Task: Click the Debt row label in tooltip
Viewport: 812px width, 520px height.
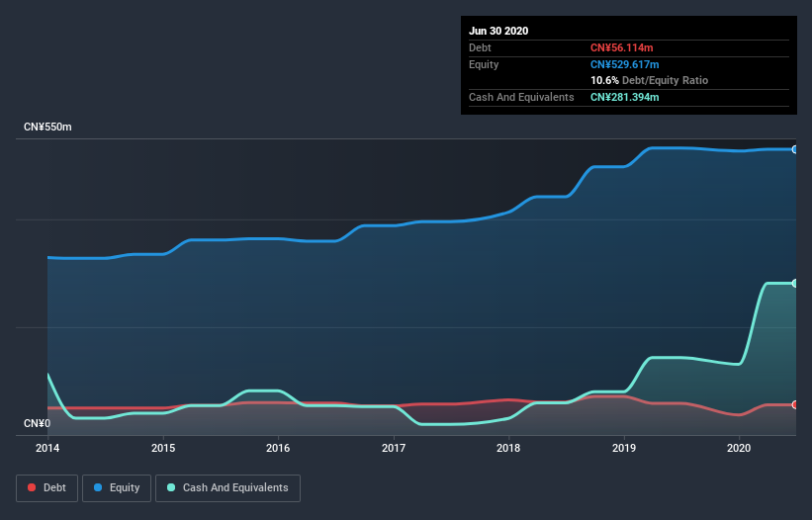Action: click(x=480, y=47)
